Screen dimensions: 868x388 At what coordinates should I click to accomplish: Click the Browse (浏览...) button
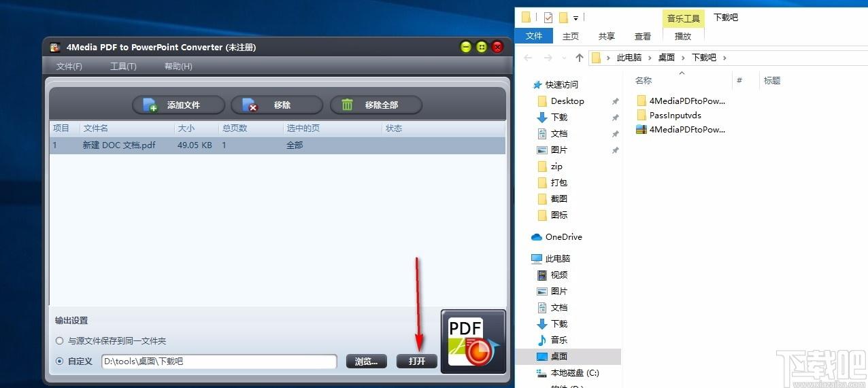pyautogui.click(x=367, y=361)
